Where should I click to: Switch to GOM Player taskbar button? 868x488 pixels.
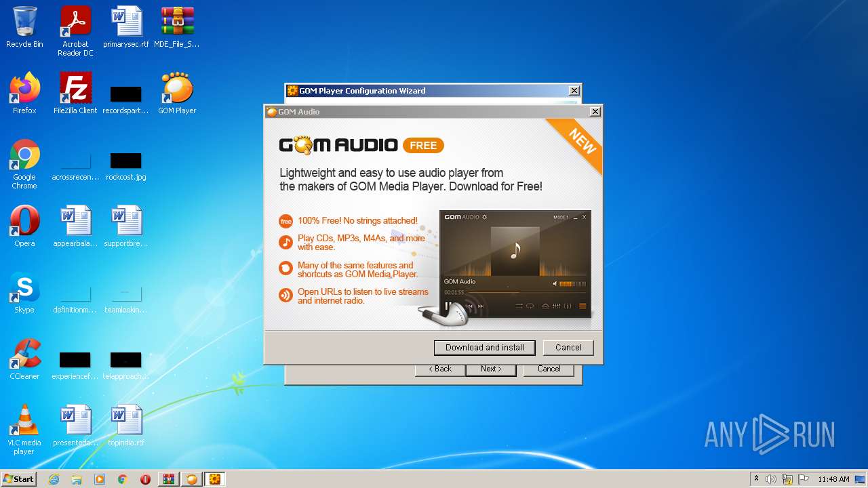tap(192, 479)
